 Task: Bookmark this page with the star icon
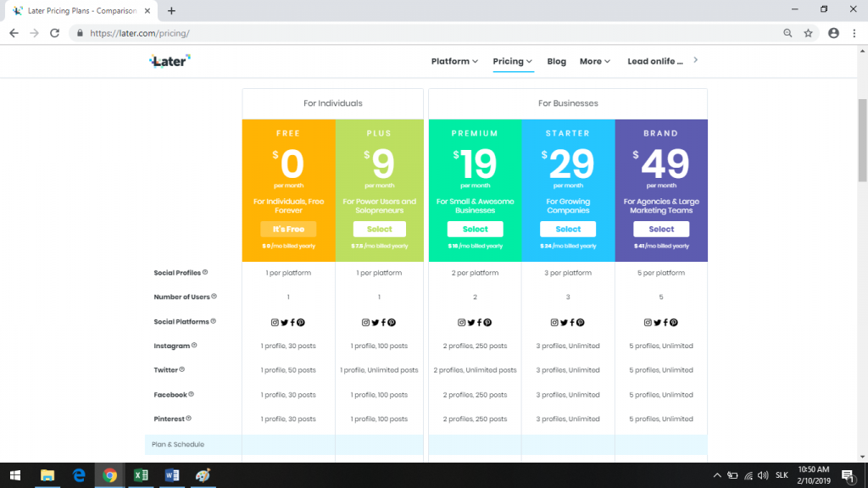tap(808, 33)
